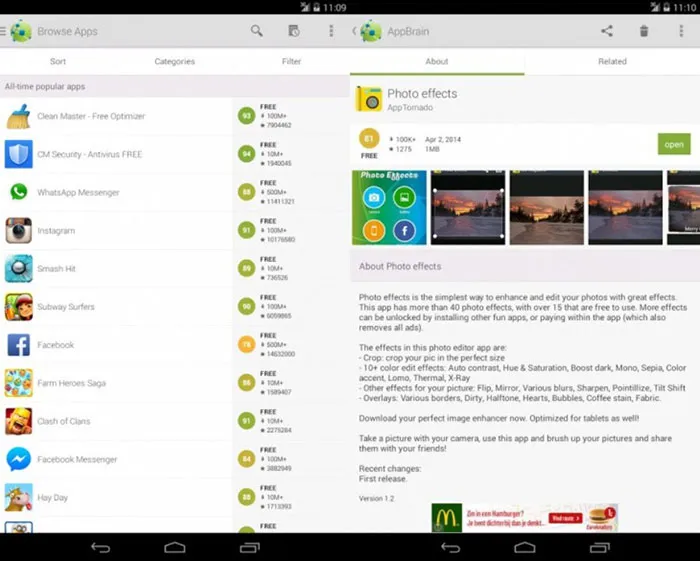Screen dimensions: 700x561
Task: Open the Categories tab
Action: pyautogui.click(x=175, y=61)
